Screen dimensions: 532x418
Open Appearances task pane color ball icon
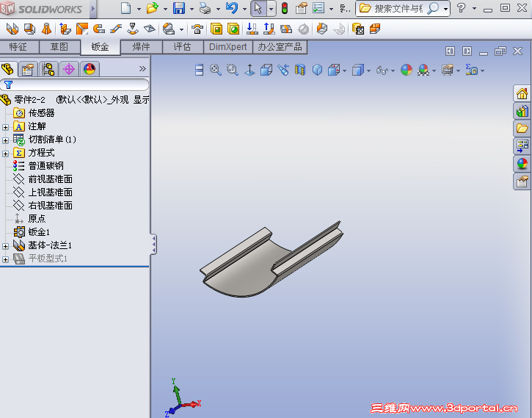522,164
